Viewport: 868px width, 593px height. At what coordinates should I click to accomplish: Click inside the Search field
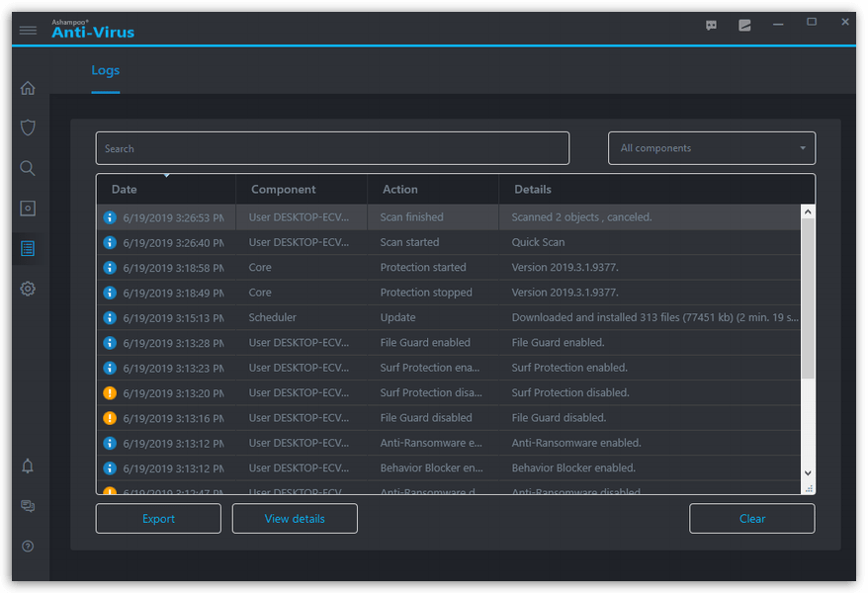coord(331,147)
